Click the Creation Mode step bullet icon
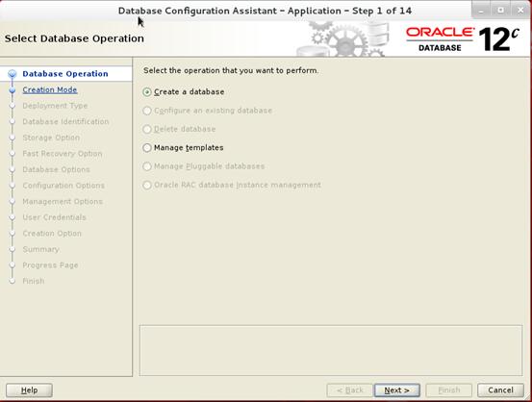The width and height of the screenshot is (532, 402). tap(13, 90)
